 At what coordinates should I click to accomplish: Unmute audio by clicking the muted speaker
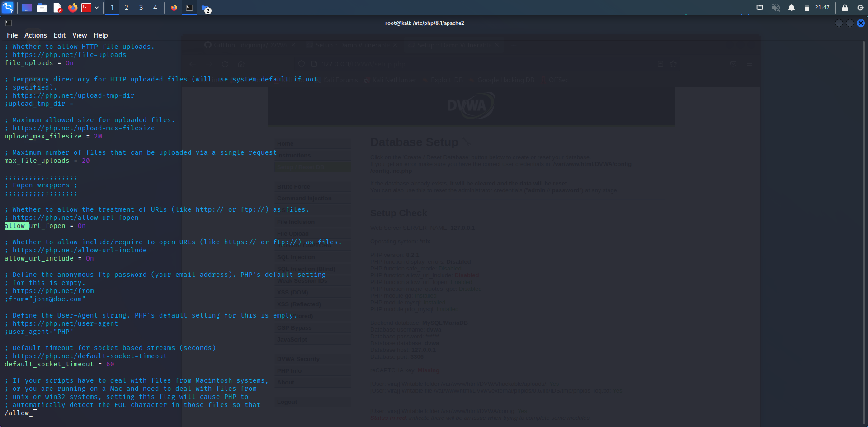tap(776, 7)
